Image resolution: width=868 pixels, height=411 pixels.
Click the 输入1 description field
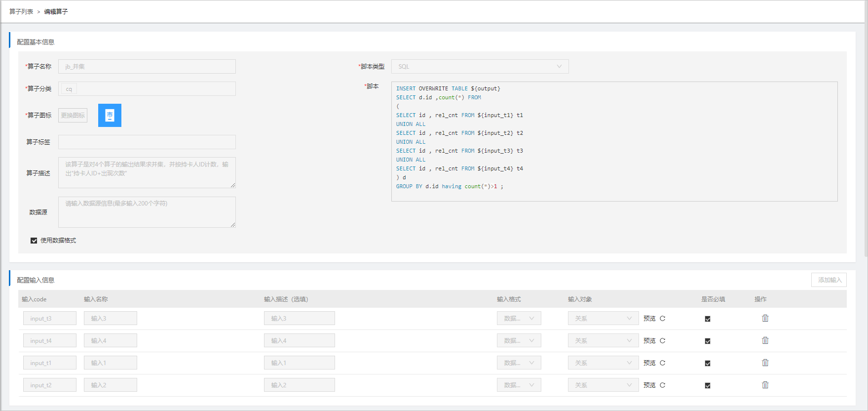300,363
